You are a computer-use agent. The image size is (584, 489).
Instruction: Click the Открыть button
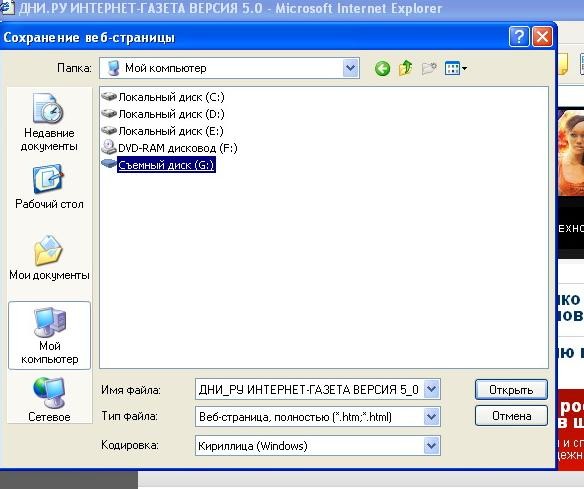(511, 390)
